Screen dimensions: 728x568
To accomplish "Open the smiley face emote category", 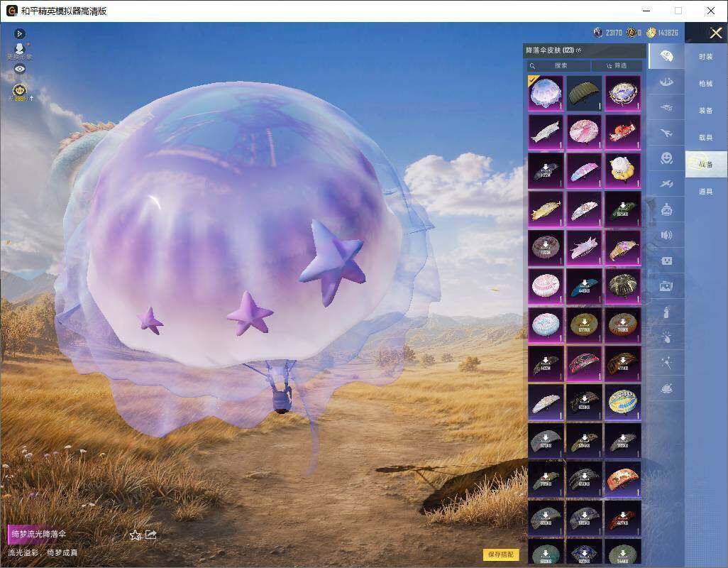I will click(666, 158).
